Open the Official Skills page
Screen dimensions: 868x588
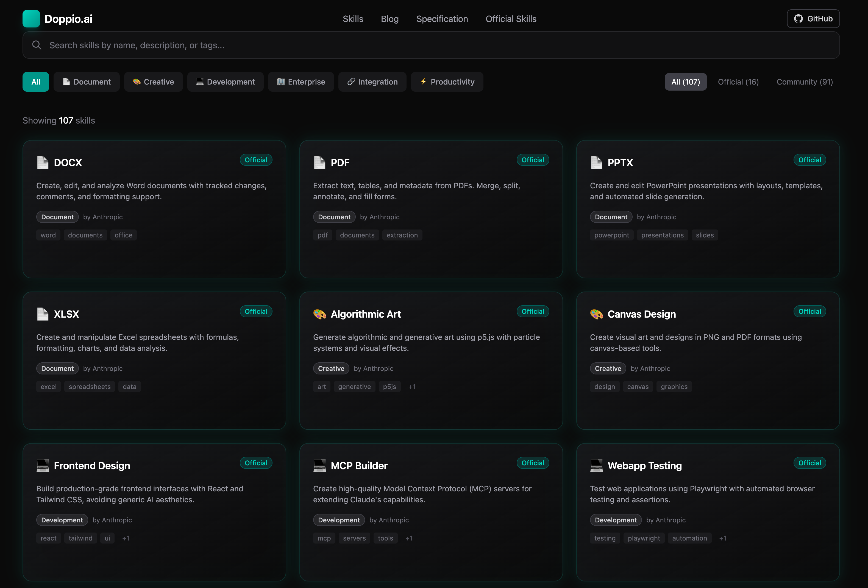pyautogui.click(x=511, y=19)
